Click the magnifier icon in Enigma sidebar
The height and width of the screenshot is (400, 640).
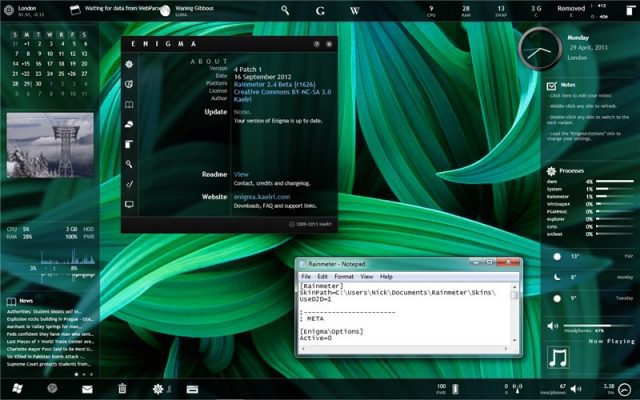pos(129,164)
